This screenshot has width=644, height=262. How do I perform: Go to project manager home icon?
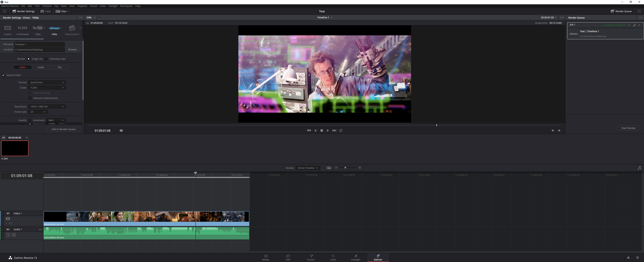pos(628,258)
